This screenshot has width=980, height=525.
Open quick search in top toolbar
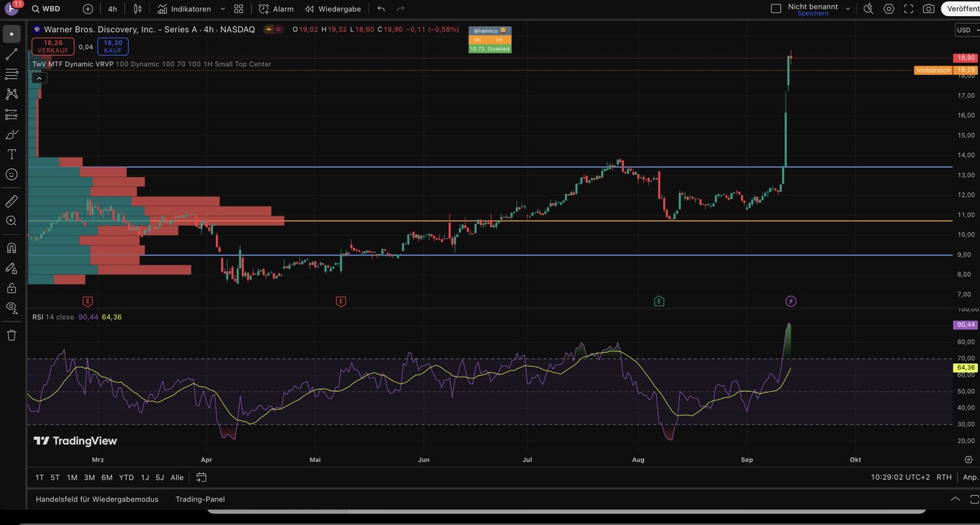868,9
